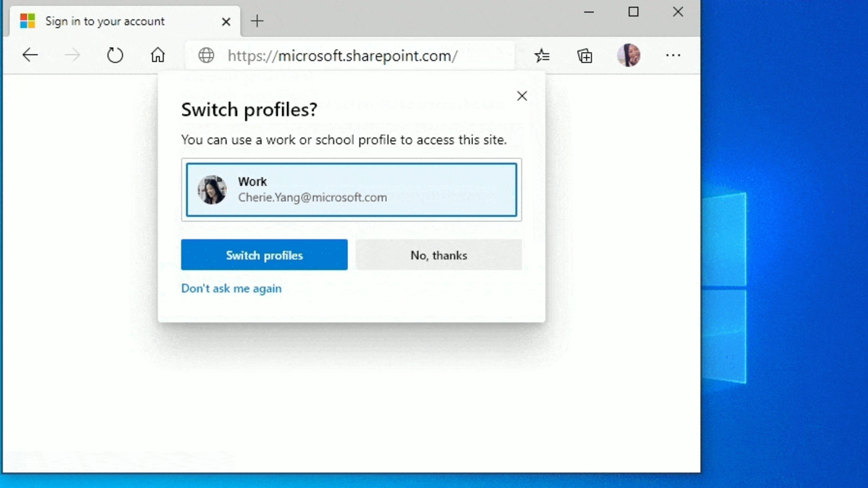
Task: Open Settings and more ellipsis menu
Action: 673,56
